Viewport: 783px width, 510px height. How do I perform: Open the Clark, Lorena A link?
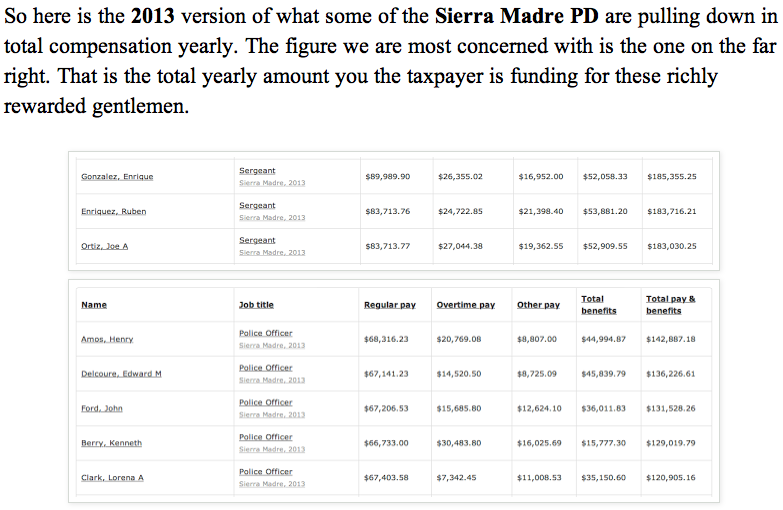tap(112, 477)
